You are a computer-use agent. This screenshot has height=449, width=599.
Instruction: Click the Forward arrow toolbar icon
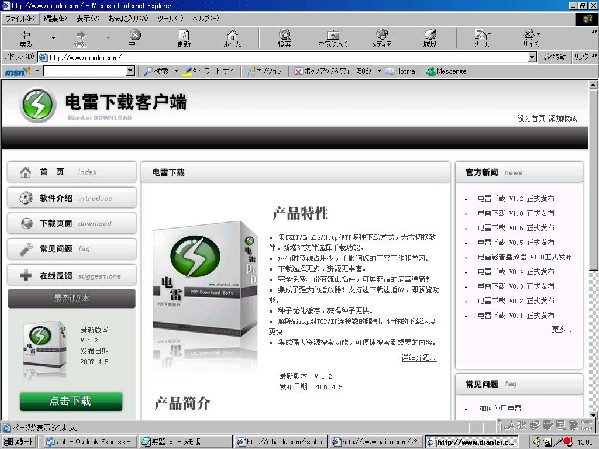(80, 38)
